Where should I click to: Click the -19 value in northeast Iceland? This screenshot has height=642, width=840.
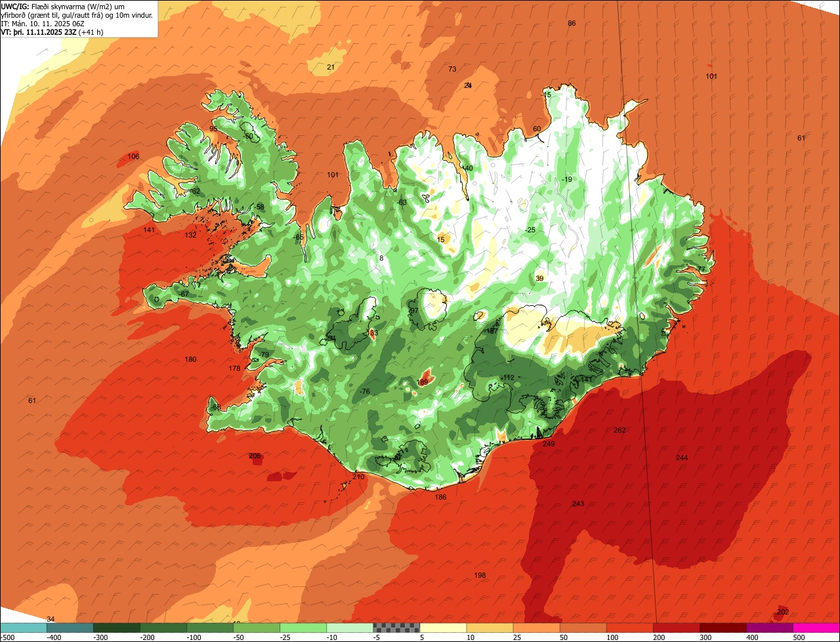coord(567,180)
